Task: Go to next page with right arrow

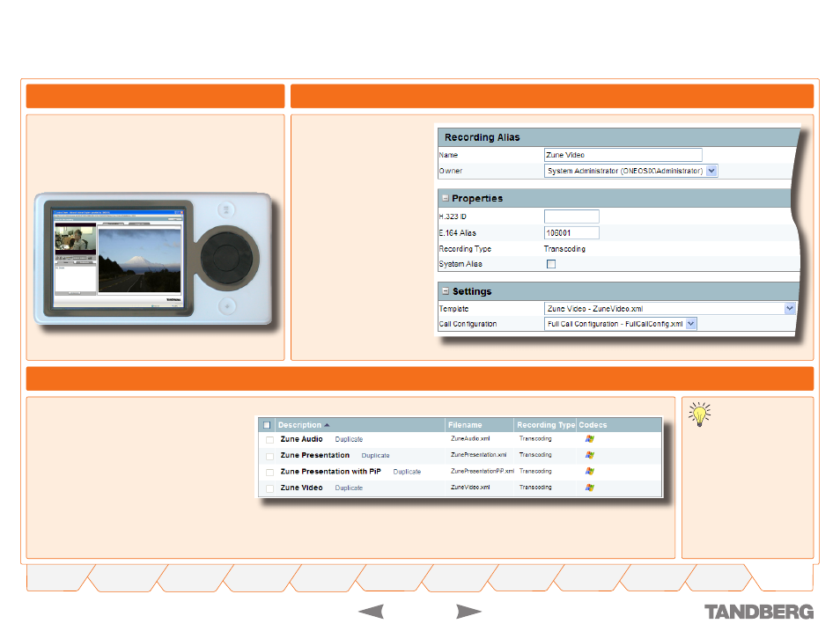Action: pyautogui.click(x=468, y=611)
